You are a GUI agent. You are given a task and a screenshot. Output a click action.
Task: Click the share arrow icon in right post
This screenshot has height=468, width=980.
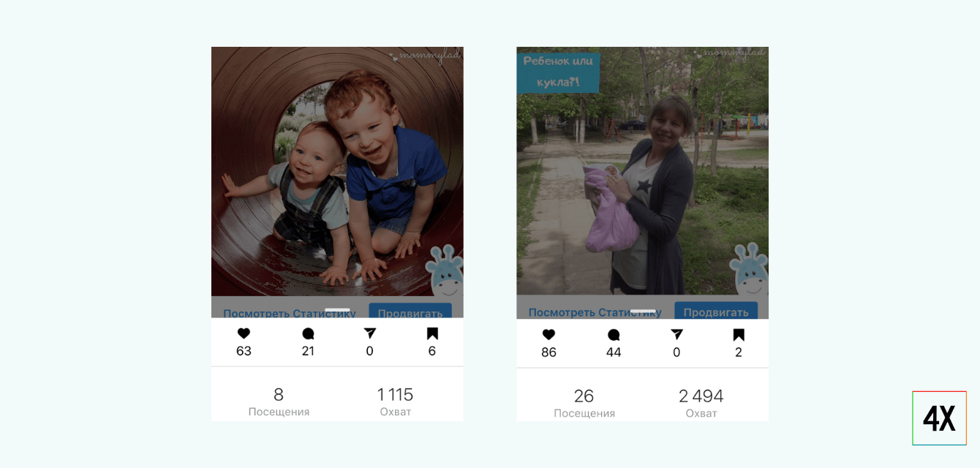676,335
